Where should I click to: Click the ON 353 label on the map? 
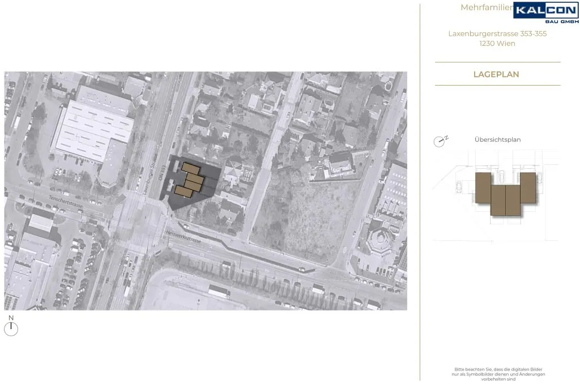tap(161, 172)
